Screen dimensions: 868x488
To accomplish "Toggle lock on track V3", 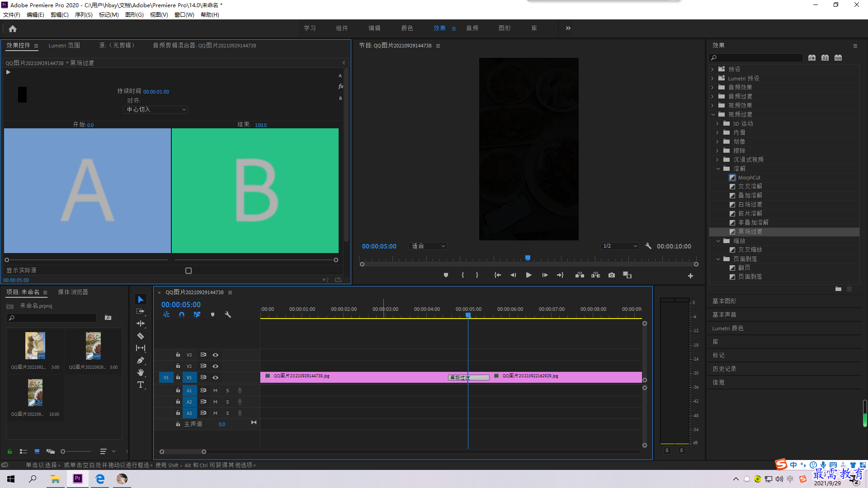I will 178,355.
